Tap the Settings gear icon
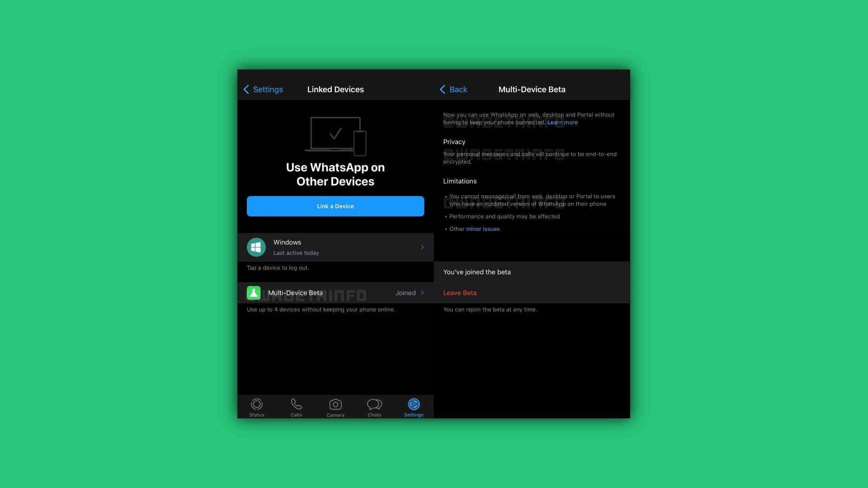 coord(414,404)
